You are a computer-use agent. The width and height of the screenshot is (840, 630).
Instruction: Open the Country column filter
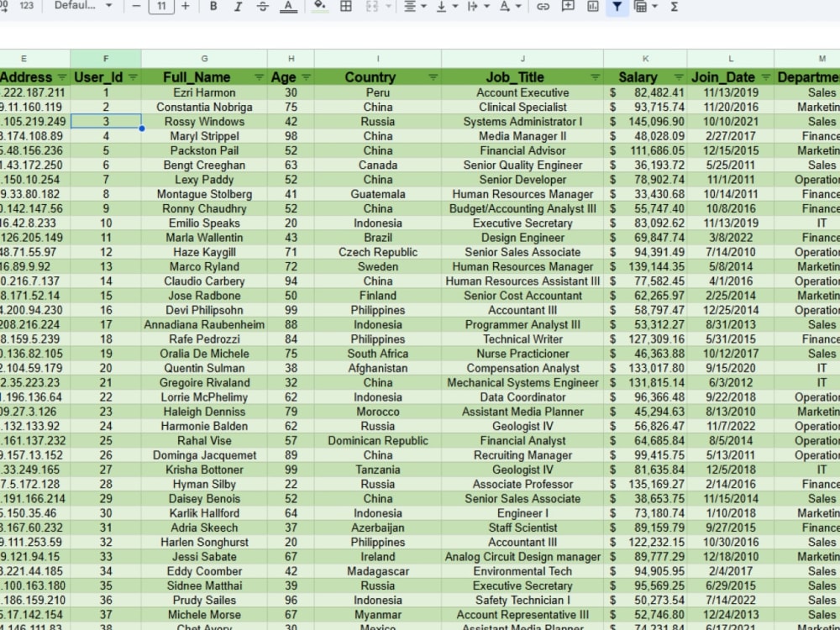[433, 77]
